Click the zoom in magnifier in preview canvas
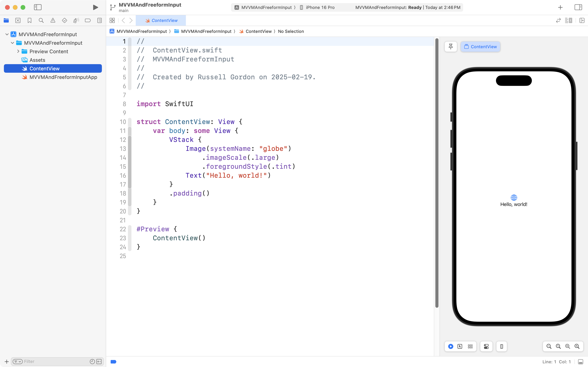The height and width of the screenshot is (367, 588). point(577,346)
